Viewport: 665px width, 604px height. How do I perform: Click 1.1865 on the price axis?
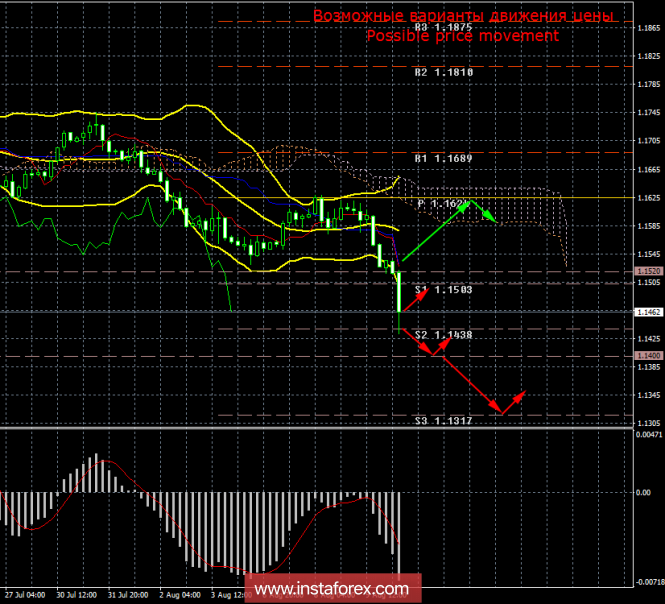(x=649, y=28)
